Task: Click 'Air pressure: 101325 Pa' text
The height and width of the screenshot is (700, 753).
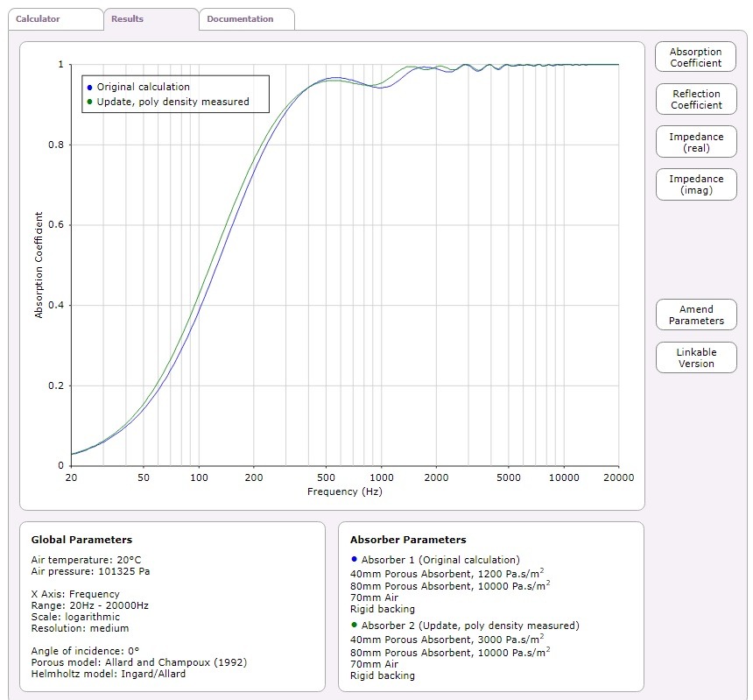Action: (x=90, y=571)
